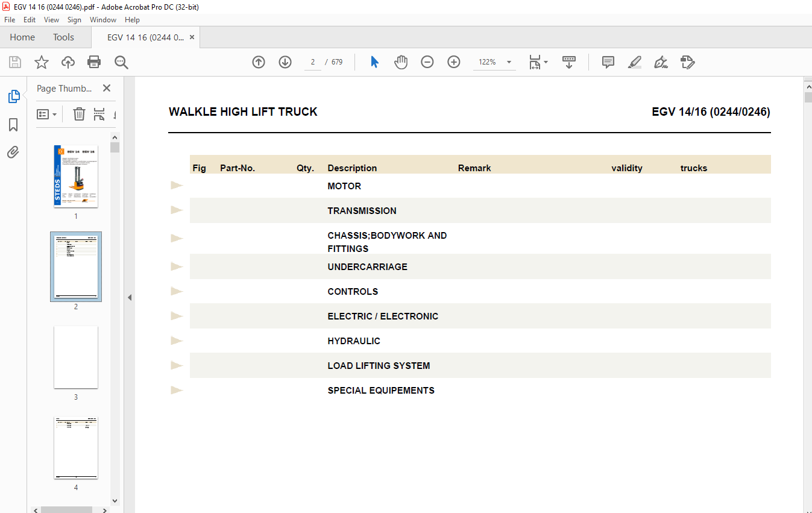812x513 pixels.
Task: Open CONTROLS section arrow link
Action: (x=177, y=291)
